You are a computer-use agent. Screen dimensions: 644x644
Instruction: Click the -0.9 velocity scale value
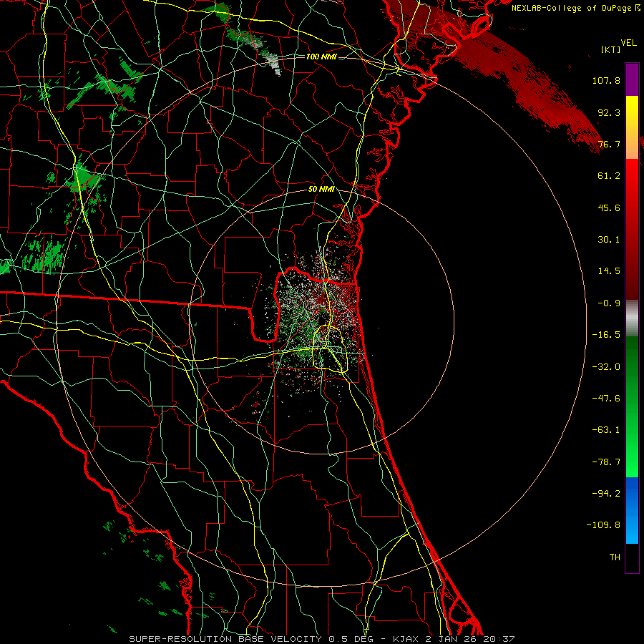pos(609,303)
